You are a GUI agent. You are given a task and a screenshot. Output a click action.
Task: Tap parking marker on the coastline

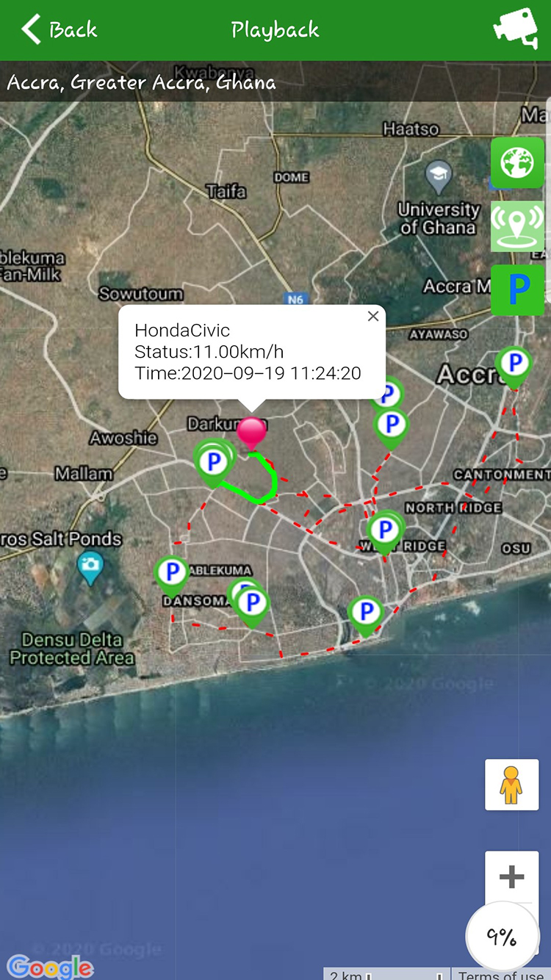click(365, 612)
